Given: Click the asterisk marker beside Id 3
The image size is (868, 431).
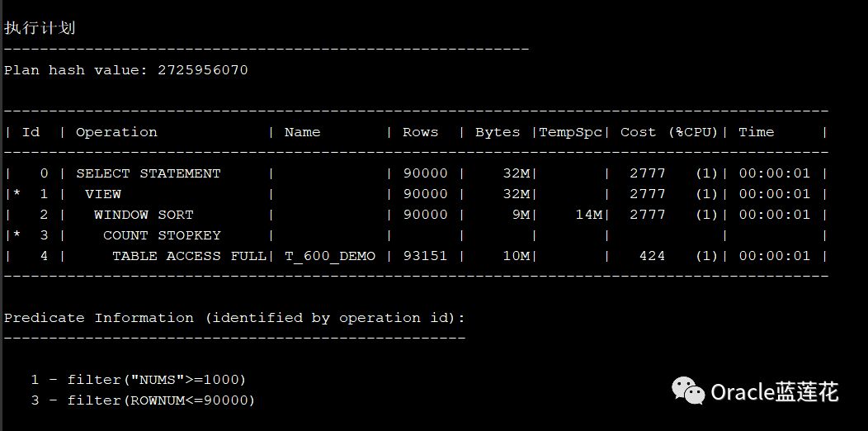Looking at the screenshot, I should tap(17, 234).
